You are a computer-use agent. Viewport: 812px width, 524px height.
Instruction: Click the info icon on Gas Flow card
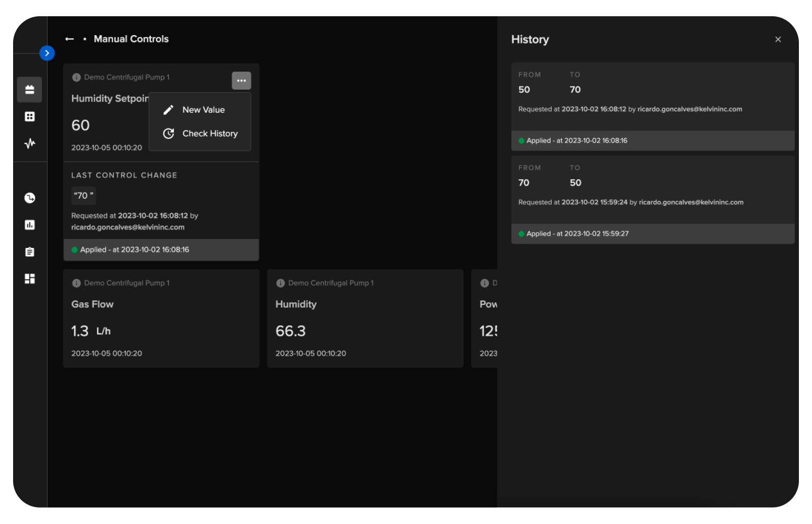[x=76, y=283]
